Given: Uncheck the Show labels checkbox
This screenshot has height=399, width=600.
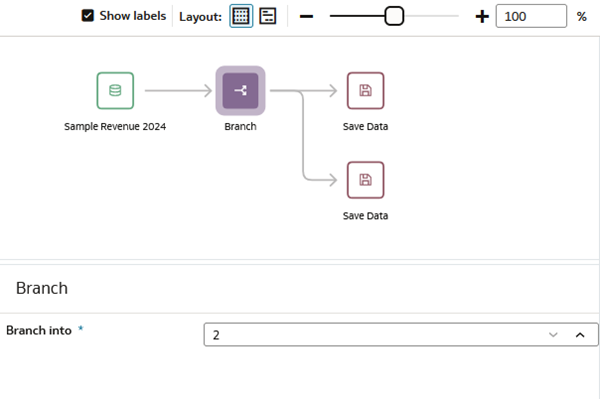Looking at the screenshot, I should point(88,16).
